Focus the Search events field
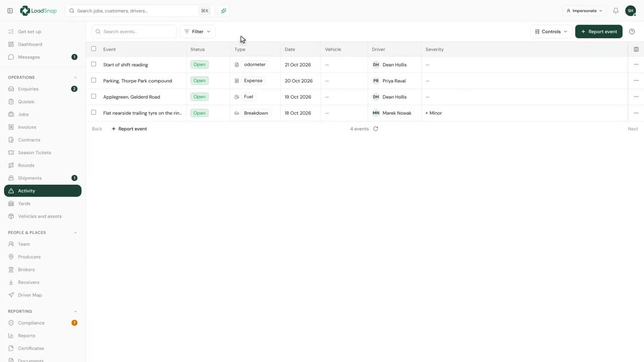 134,32
